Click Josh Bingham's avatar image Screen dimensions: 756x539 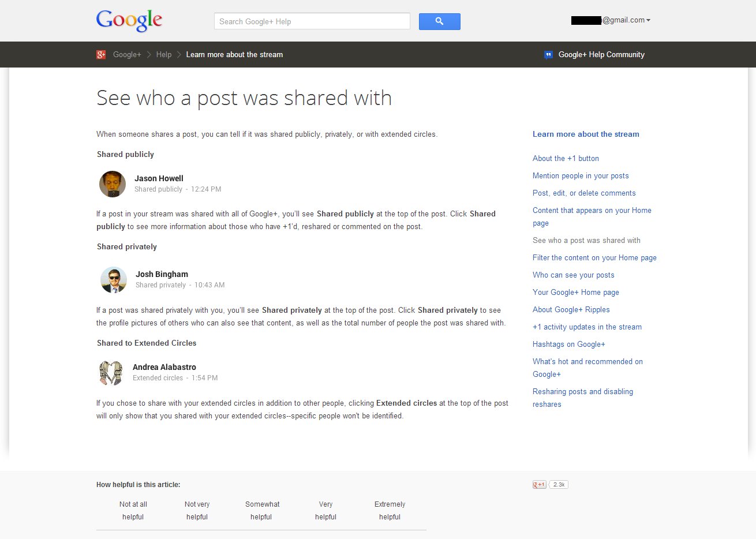tap(113, 279)
